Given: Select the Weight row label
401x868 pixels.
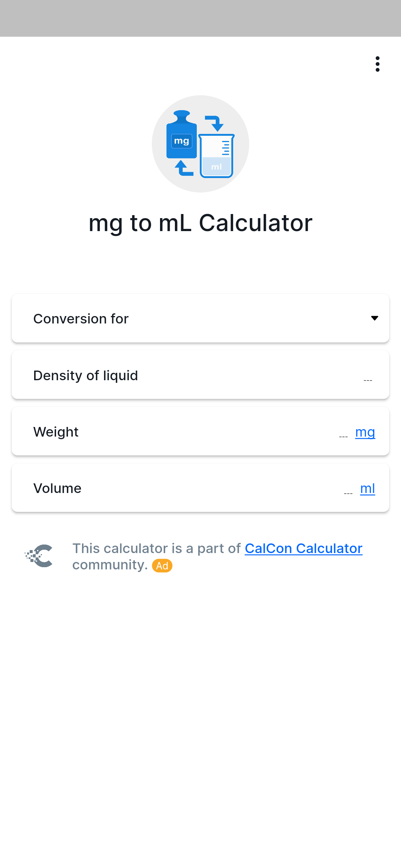Looking at the screenshot, I should [x=56, y=432].
